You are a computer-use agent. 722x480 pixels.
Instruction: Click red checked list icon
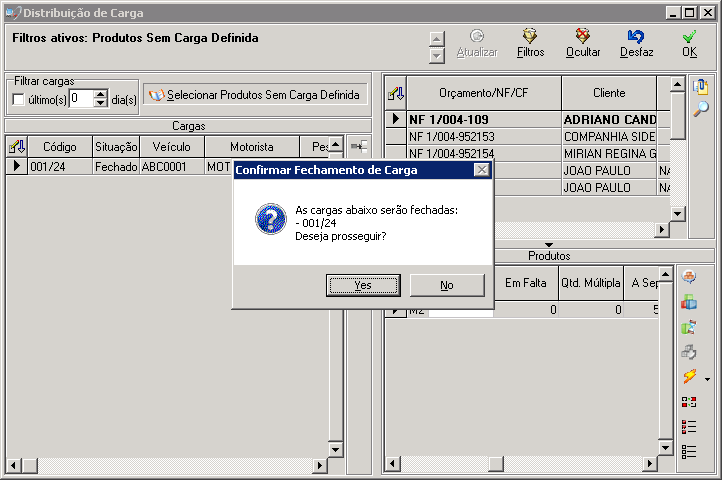tap(689, 427)
